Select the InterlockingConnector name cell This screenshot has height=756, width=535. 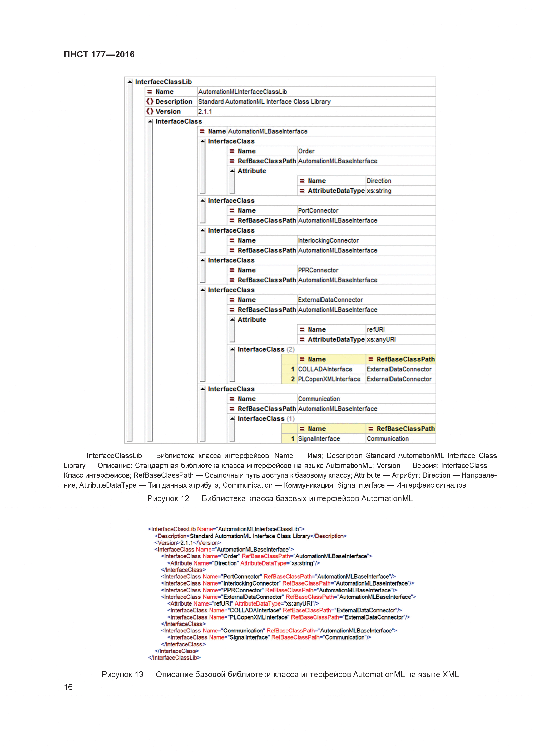pyautogui.click(x=366, y=240)
